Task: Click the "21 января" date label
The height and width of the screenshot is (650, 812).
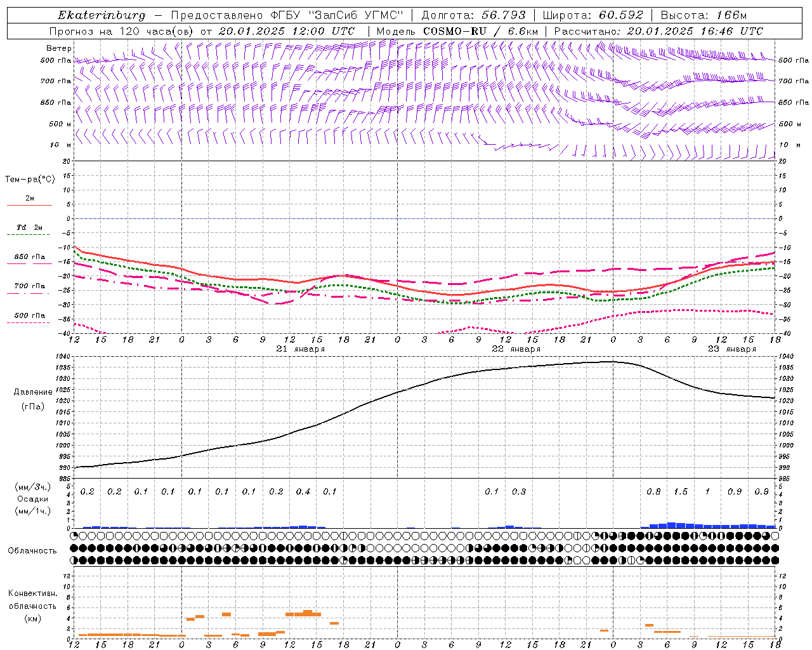Action: tap(301, 349)
